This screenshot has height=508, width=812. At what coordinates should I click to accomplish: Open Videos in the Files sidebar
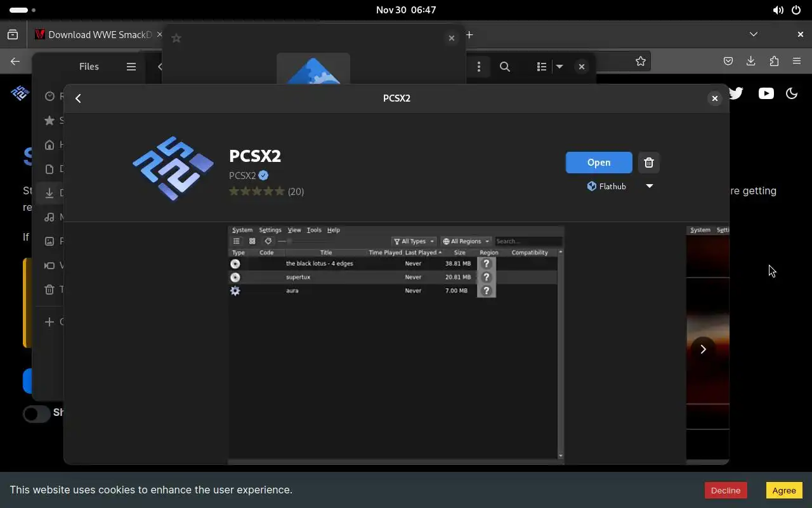49,265
